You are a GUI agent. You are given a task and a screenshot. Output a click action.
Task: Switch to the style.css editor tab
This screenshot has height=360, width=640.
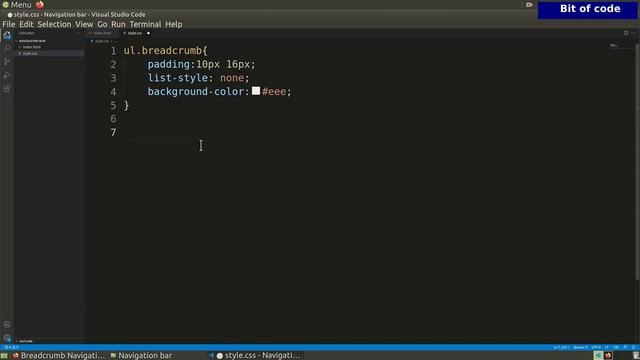point(135,33)
